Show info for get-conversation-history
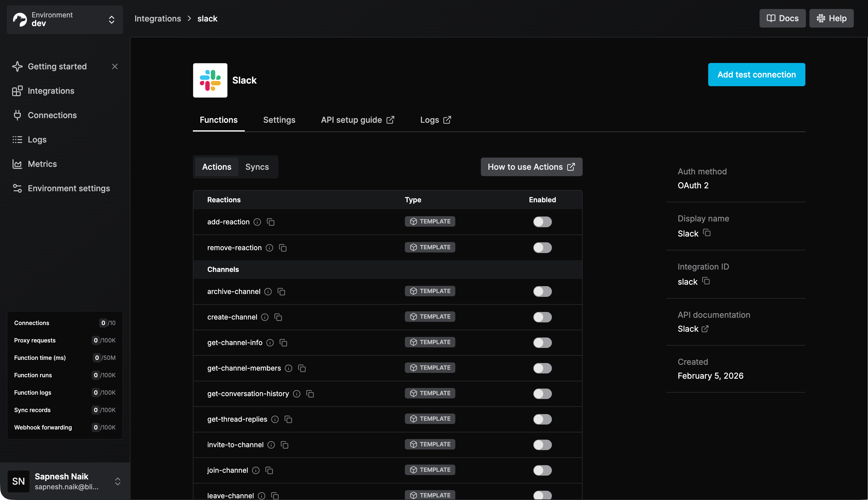Image resolution: width=868 pixels, height=500 pixels. (x=297, y=394)
